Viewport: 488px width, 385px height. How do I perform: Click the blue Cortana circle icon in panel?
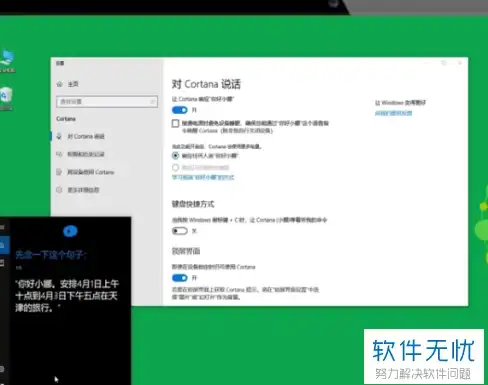pos(70,231)
